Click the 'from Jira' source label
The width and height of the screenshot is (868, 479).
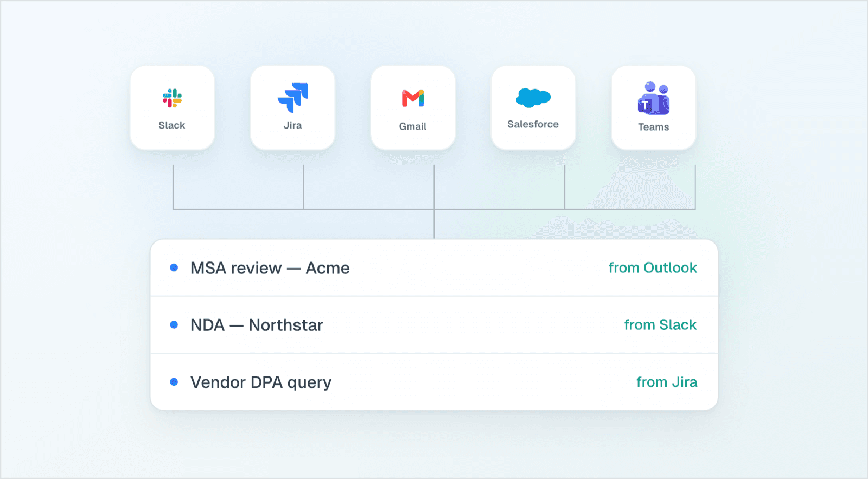(667, 382)
